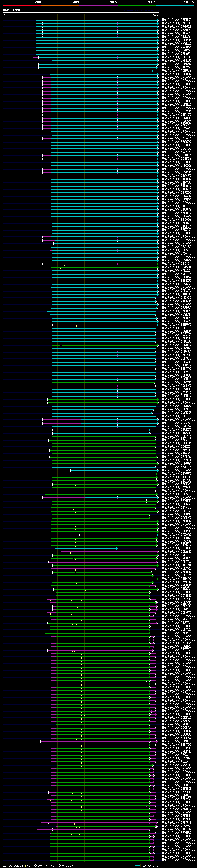
Task: Select the UniRef100_Q3MHE6 label
Action: (x=177, y=104)
